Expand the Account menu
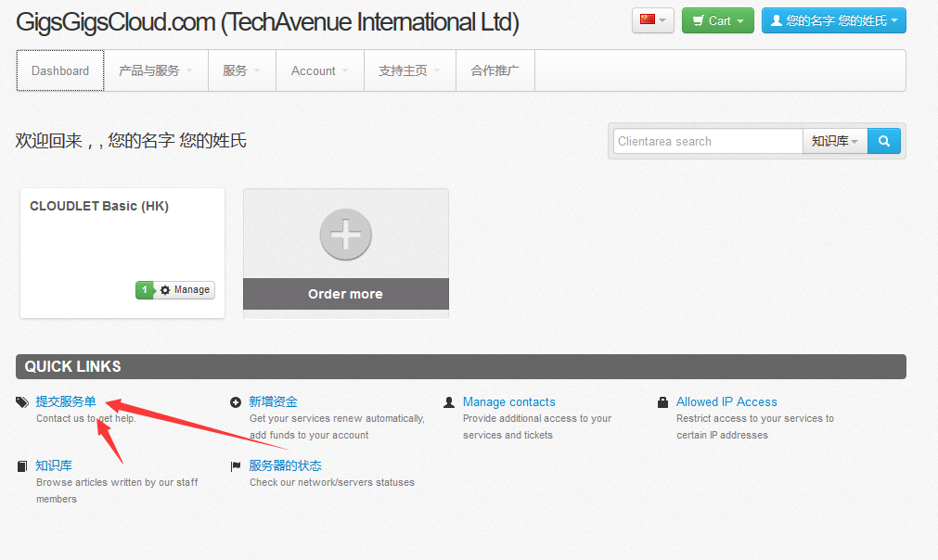 [x=320, y=70]
